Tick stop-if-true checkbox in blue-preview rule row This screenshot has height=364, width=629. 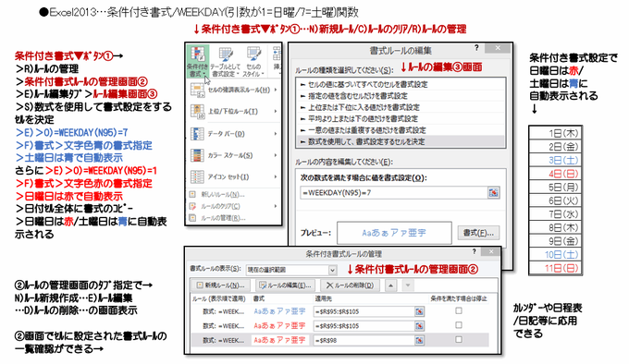(459, 310)
